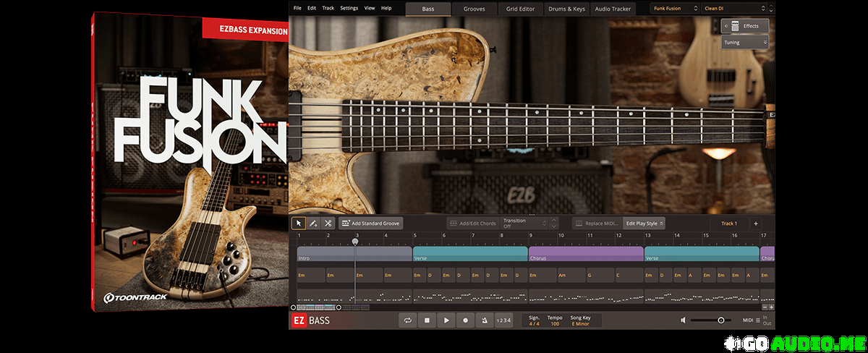Click the C chord block in Chorus
This screenshot has height=353, width=868.
629,276
